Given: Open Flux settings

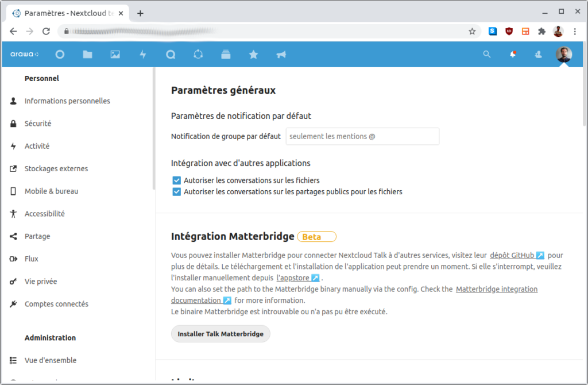Looking at the screenshot, I should point(32,259).
